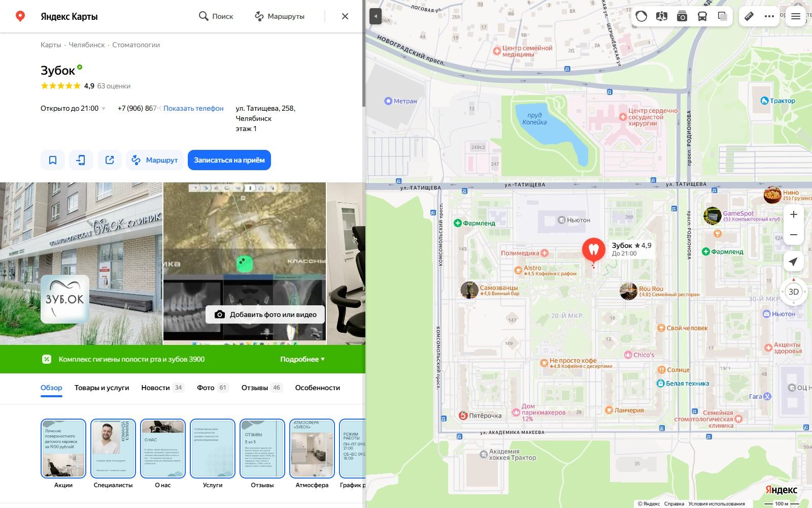The width and height of the screenshot is (812, 508).
Task: Toggle the public transport bus layer
Action: (702, 16)
